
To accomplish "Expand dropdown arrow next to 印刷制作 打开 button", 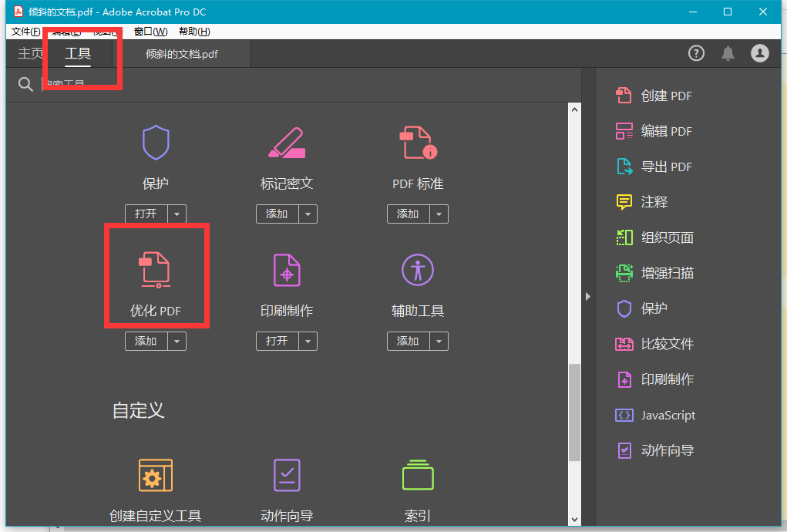I will tap(308, 342).
